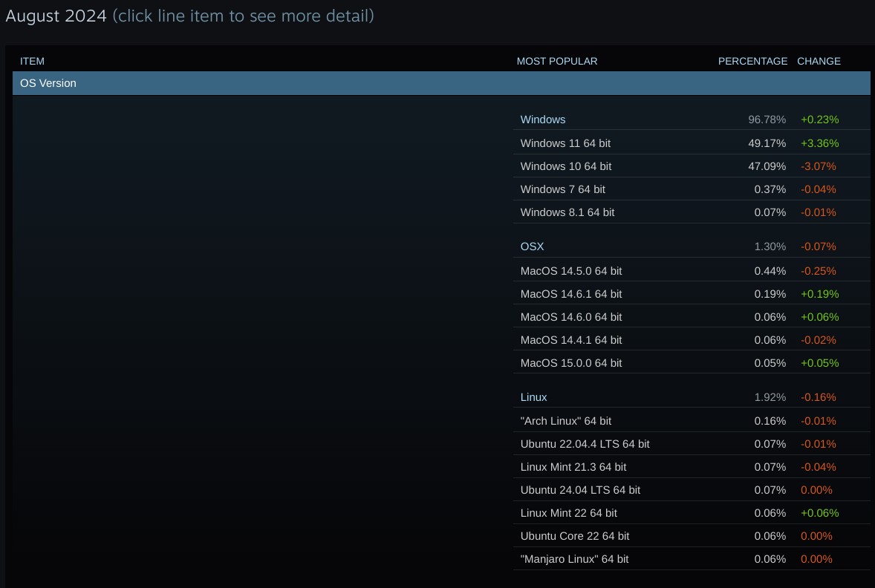Click Windows change value +0.23%
Screen dimensions: 875x588
coord(820,120)
